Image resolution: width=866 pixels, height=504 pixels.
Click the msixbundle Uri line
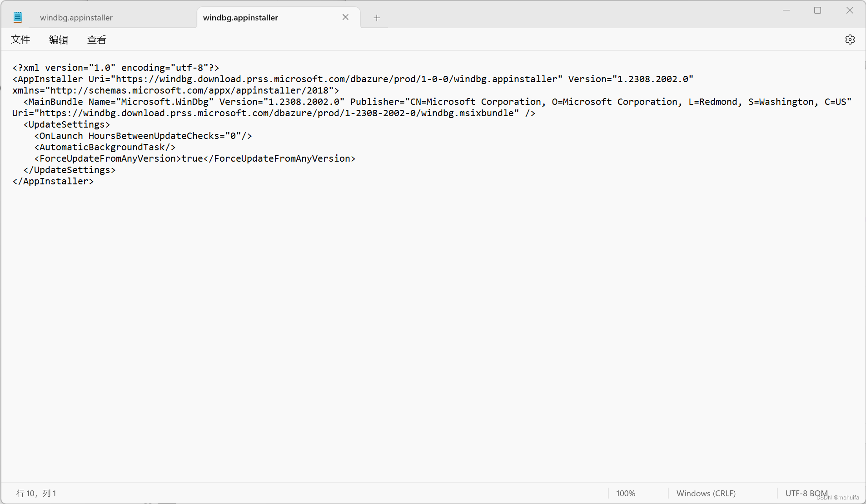[274, 113]
